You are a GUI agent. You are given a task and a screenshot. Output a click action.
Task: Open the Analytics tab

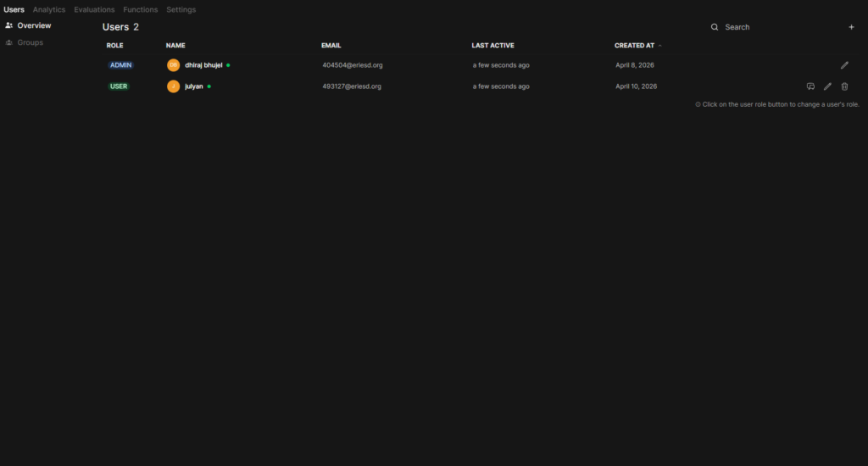[49, 10]
